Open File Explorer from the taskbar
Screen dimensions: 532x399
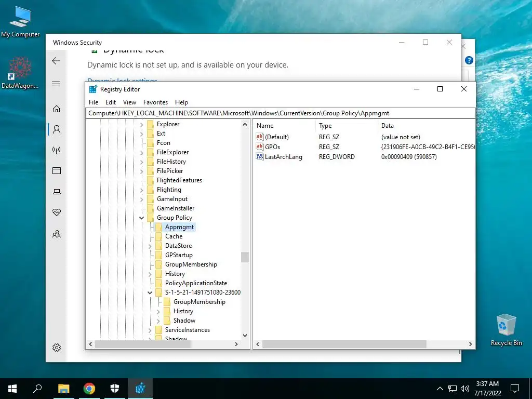(x=63, y=389)
